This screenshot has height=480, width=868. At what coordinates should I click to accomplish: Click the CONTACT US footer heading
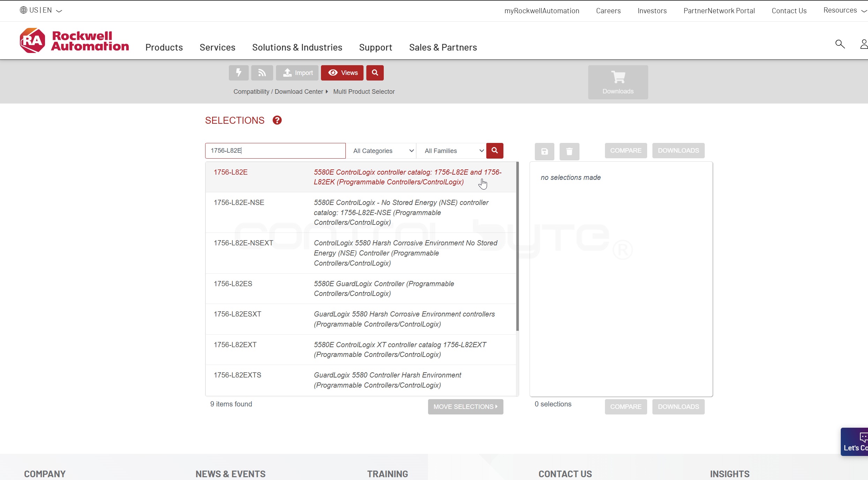tap(565, 474)
